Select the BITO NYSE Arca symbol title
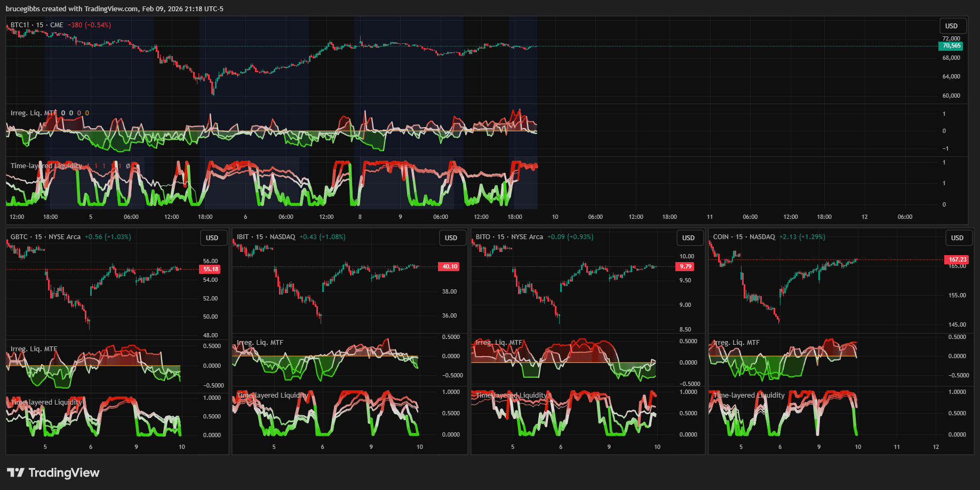980x490 pixels. pos(509,237)
